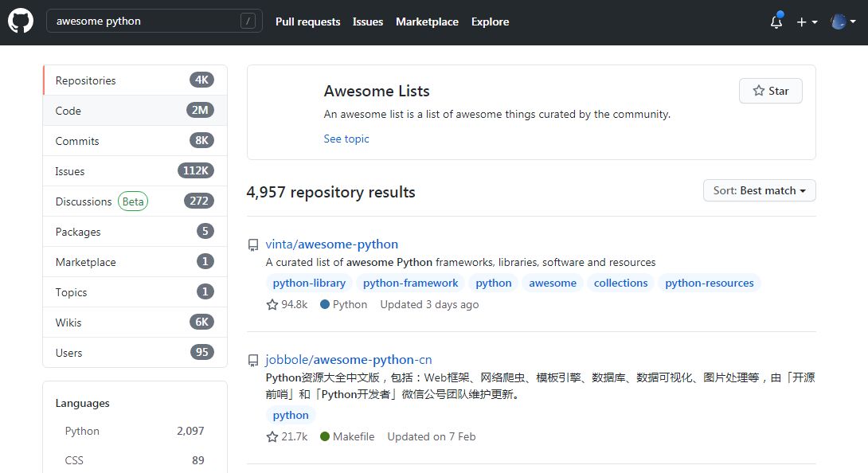Click python tag under vinta repo
The width and height of the screenshot is (868, 473).
click(493, 283)
